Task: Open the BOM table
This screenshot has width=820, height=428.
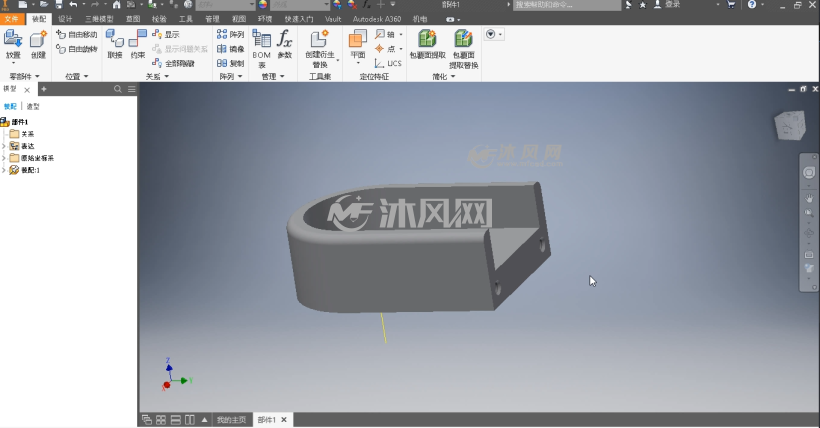Action: point(261,49)
